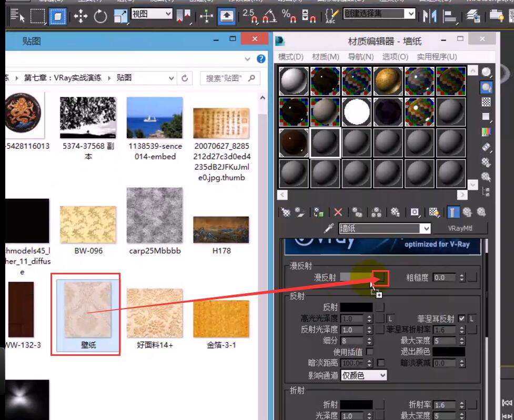The width and height of the screenshot is (514, 420).
Task: Toggle Show Shaded Material in Viewport icon
Action: click(434, 212)
